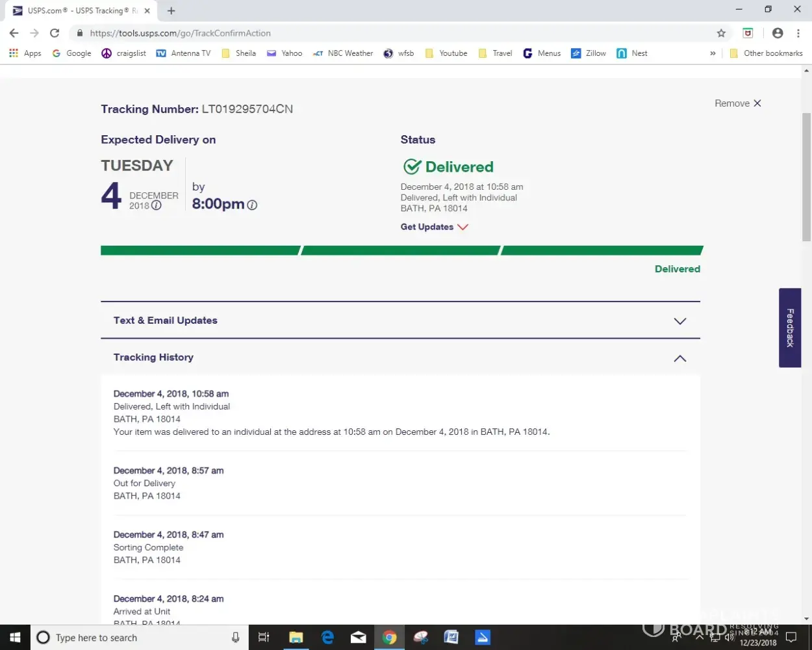
Task: Remove this tracking number entry
Action: pos(738,103)
